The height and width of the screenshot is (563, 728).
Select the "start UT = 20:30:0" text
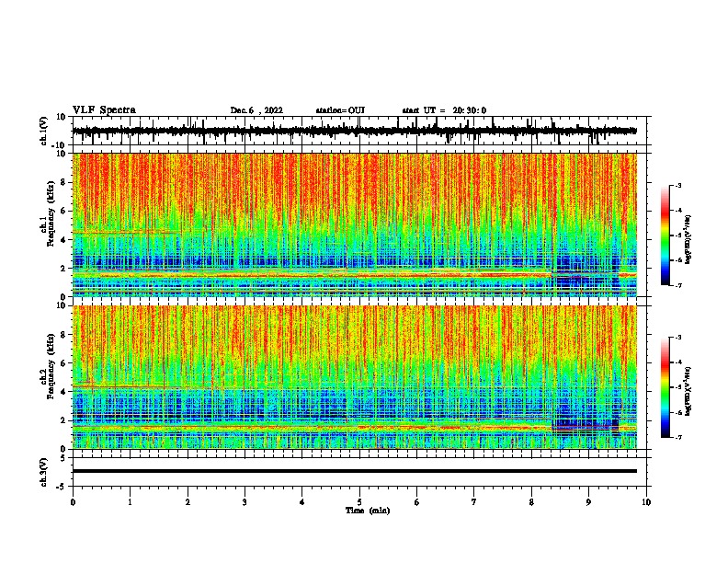[x=444, y=110]
